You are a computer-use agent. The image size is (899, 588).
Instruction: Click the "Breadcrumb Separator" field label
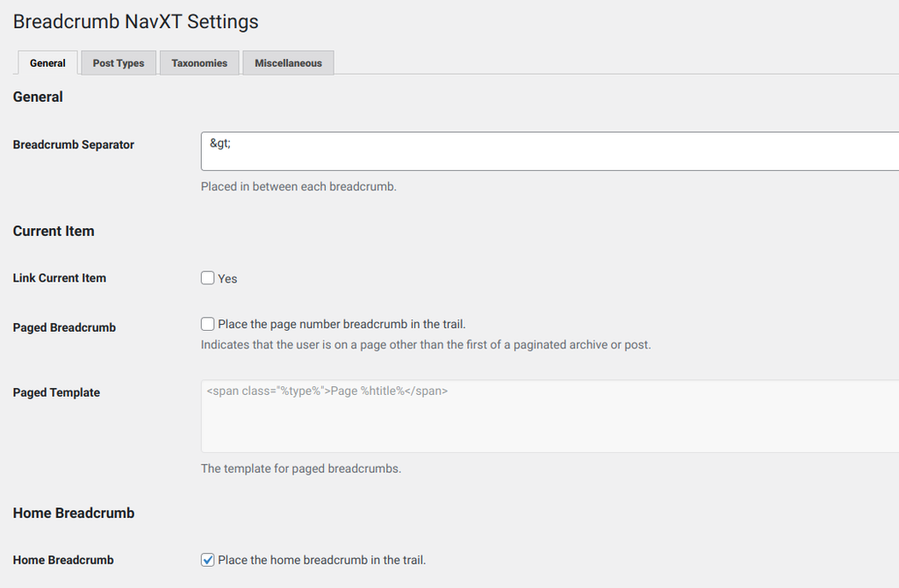(74, 145)
